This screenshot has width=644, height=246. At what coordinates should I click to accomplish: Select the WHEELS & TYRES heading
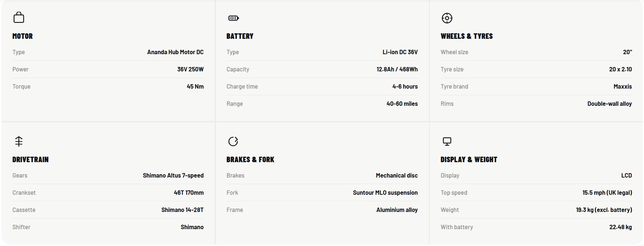pyautogui.click(x=467, y=36)
